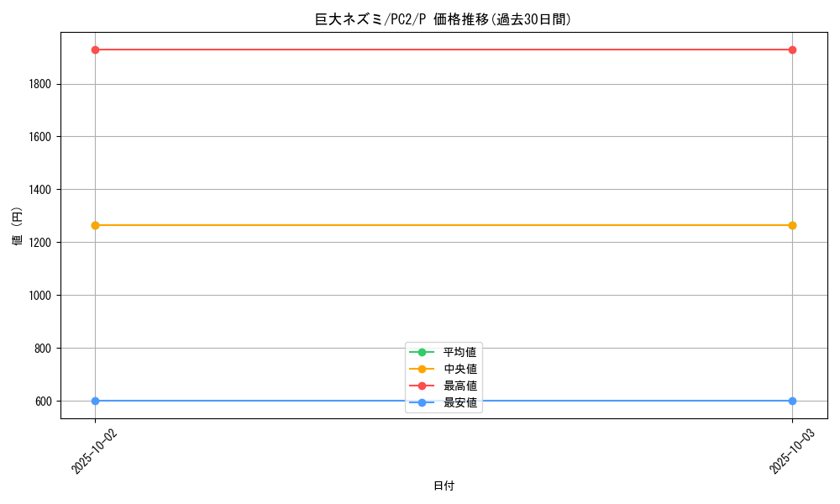This screenshot has width=840, height=504.
Task: Click the 値 (円) y-axis title
Action: tap(17, 225)
